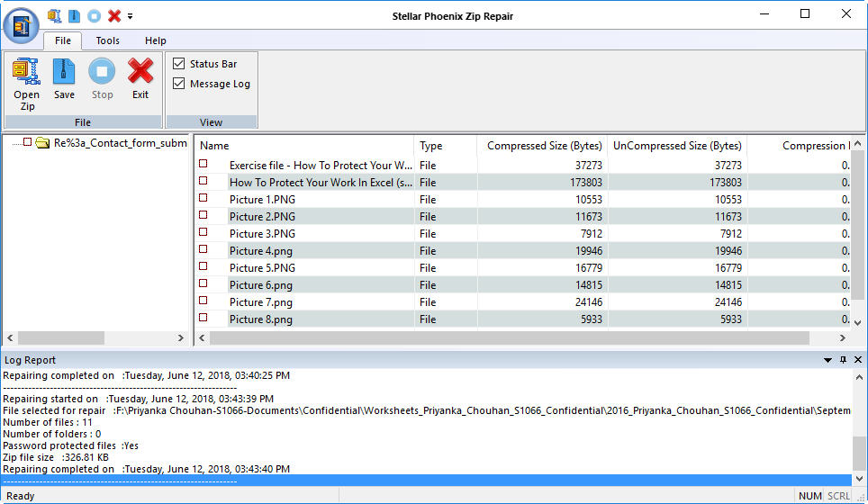Click the tree pane scroll right arrow
868x504 pixels.
180,337
